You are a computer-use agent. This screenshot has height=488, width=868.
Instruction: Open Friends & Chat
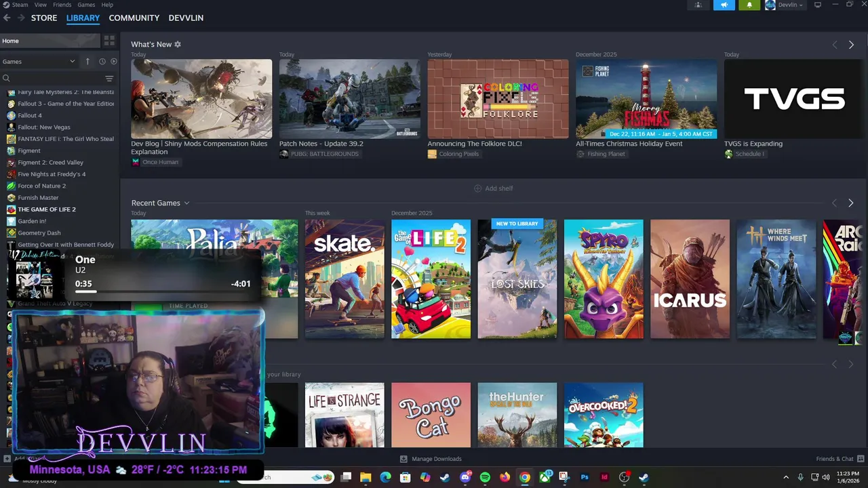pos(839,459)
